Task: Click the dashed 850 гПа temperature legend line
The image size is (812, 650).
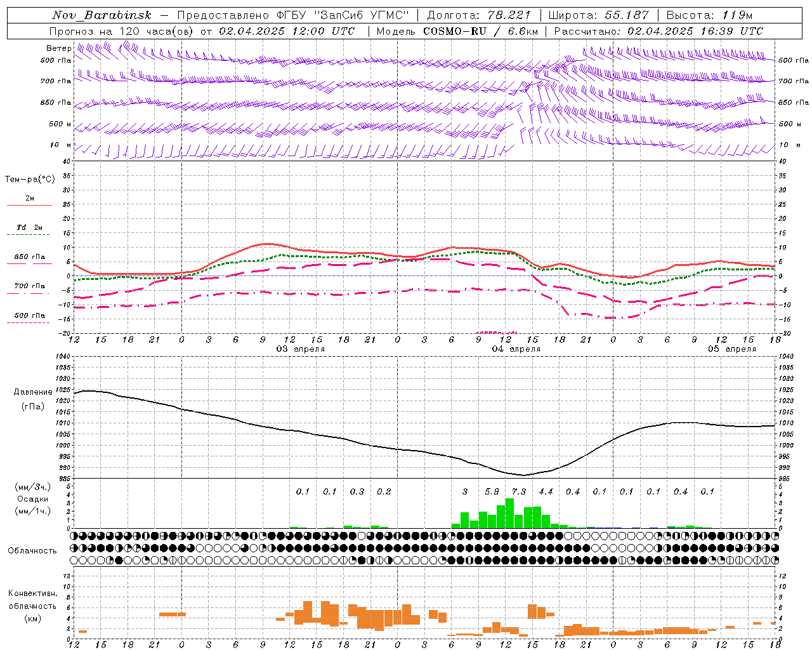Action: point(29,264)
